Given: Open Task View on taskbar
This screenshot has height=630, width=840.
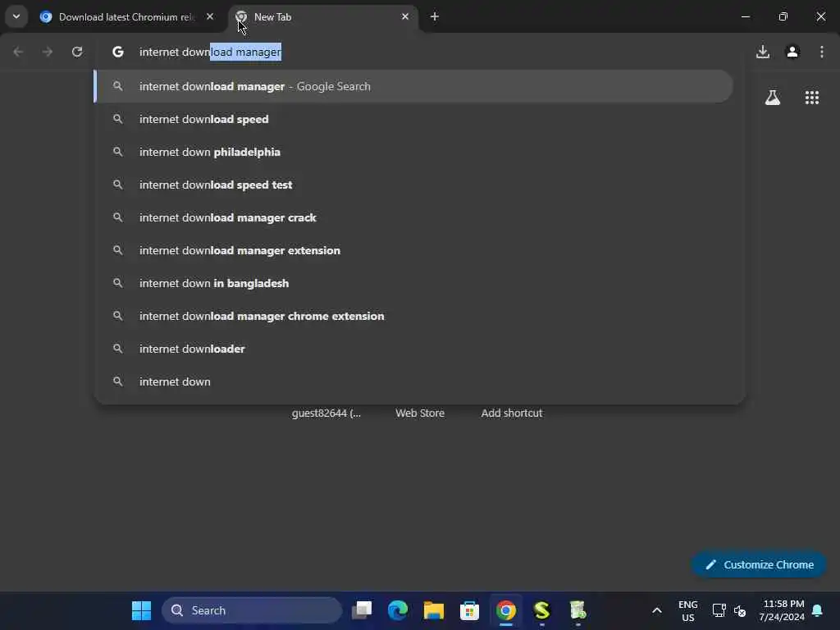Looking at the screenshot, I should tap(362, 610).
